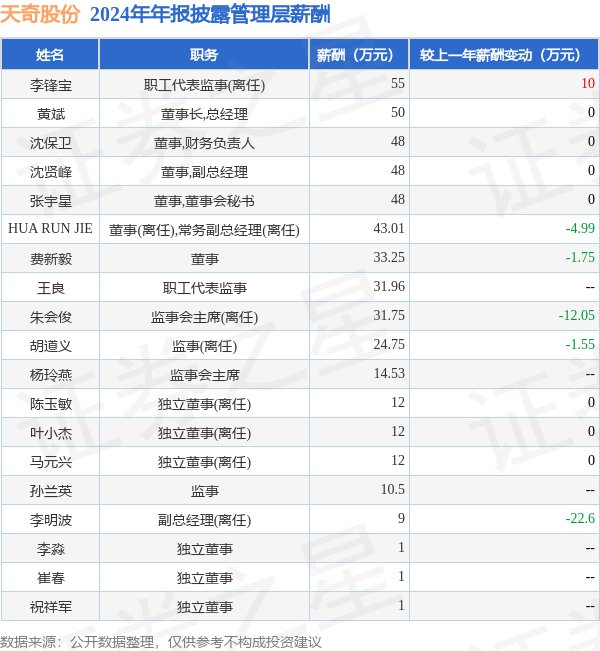Select the name cell HUA RUN JIE

click(x=50, y=228)
